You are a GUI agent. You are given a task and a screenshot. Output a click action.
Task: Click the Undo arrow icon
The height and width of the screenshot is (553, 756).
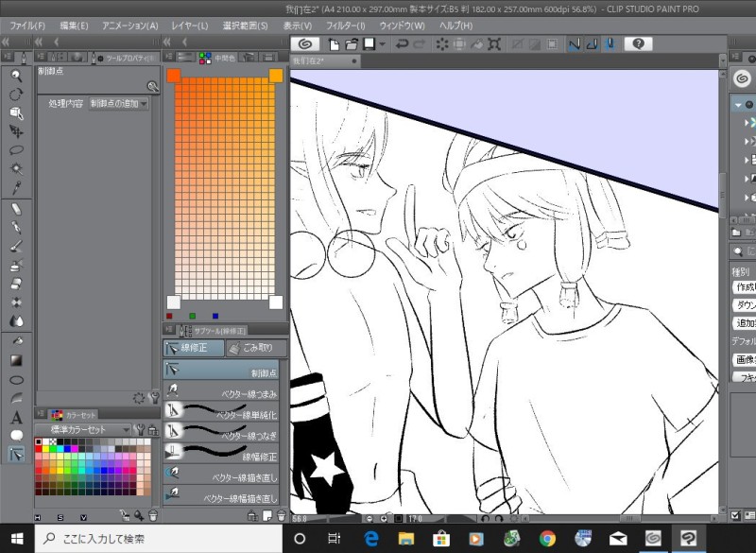tap(401, 44)
